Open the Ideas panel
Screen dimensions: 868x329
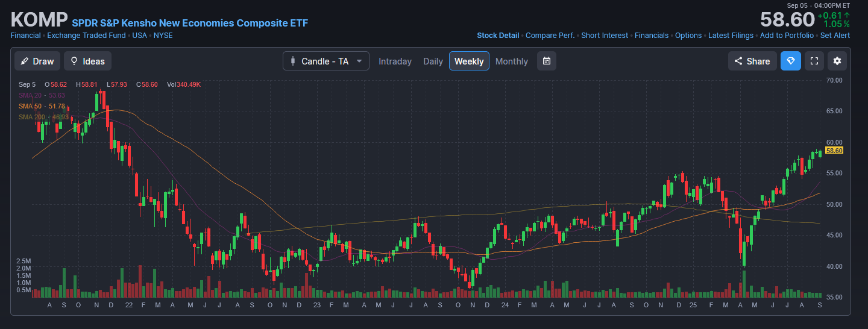[x=87, y=61]
